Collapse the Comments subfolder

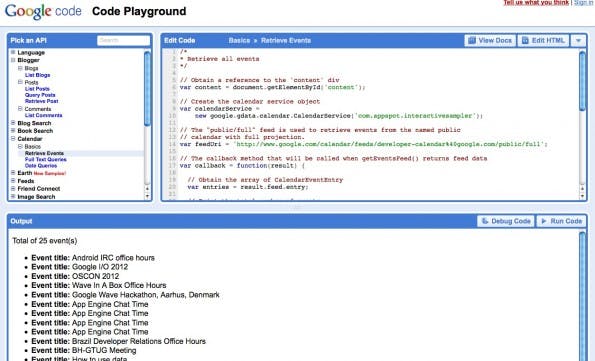click(20, 109)
